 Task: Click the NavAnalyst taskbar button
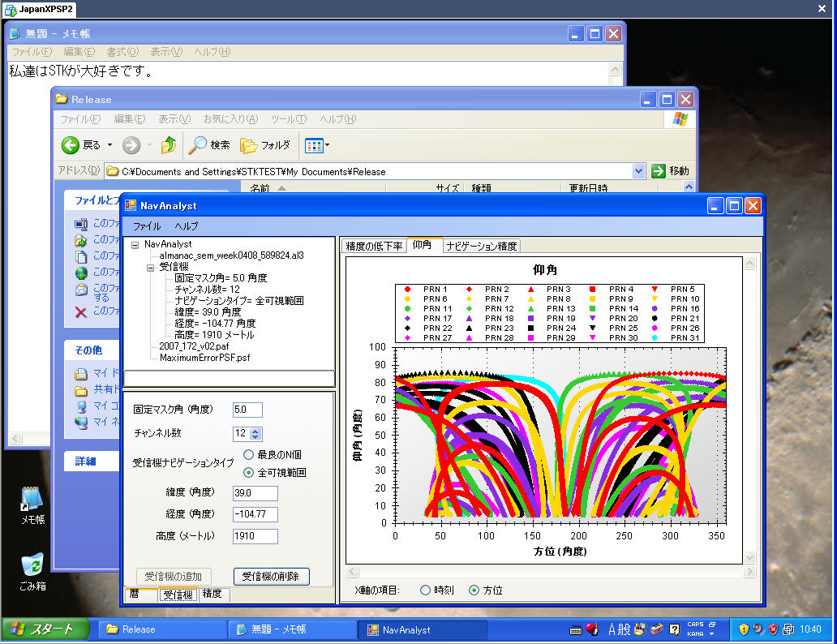pyautogui.click(x=423, y=629)
